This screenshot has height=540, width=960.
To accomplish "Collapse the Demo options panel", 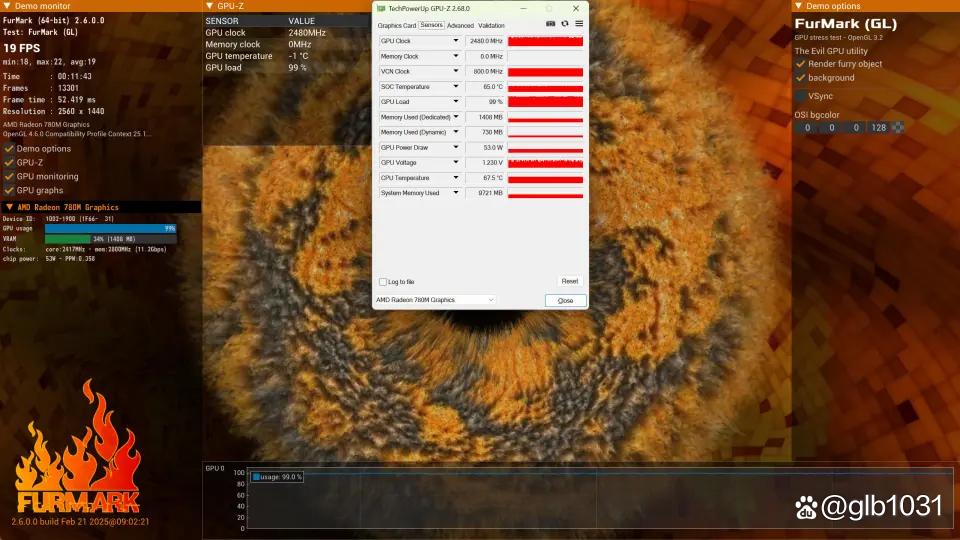I will coord(798,6).
